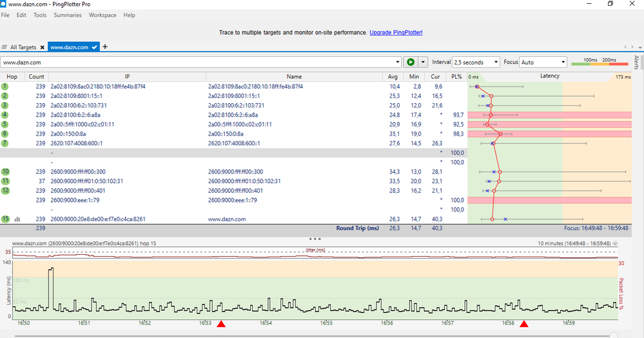Add a new target tab with plus icon
The height and width of the screenshot is (338, 644).
coord(104,46)
